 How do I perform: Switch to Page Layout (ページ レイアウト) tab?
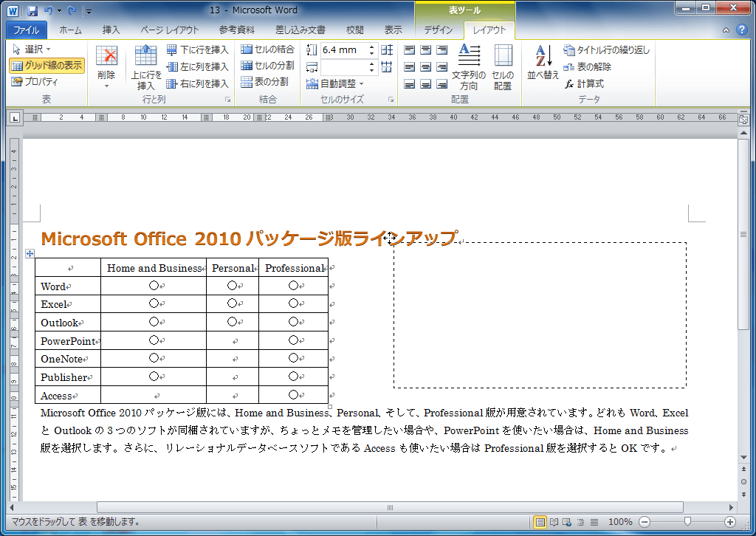(x=170, y=30)
